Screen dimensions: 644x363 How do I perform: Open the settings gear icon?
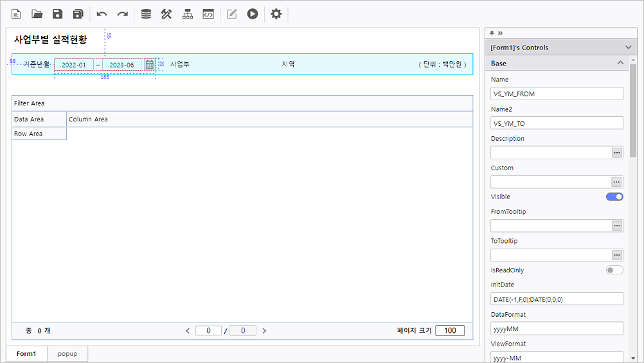tap(276, 13)
